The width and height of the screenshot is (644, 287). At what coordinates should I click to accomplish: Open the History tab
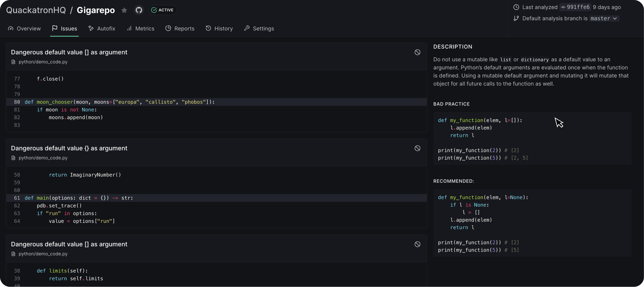[219, 29]
